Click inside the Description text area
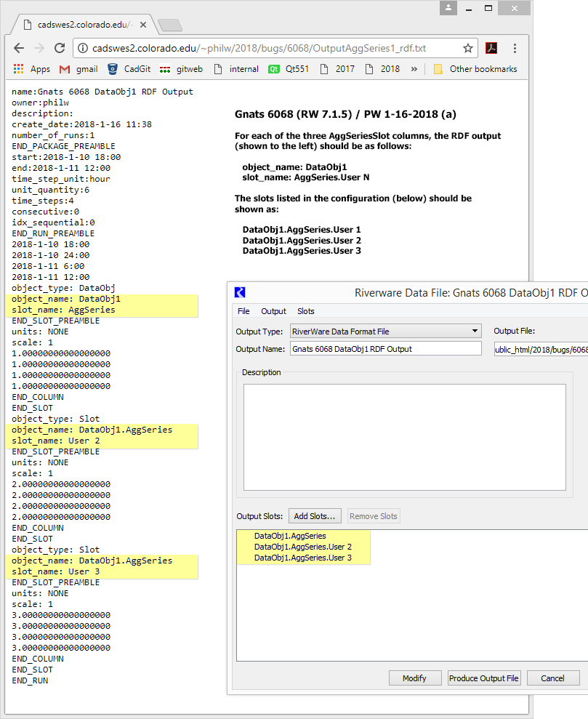588x719 pixels. 405,437
